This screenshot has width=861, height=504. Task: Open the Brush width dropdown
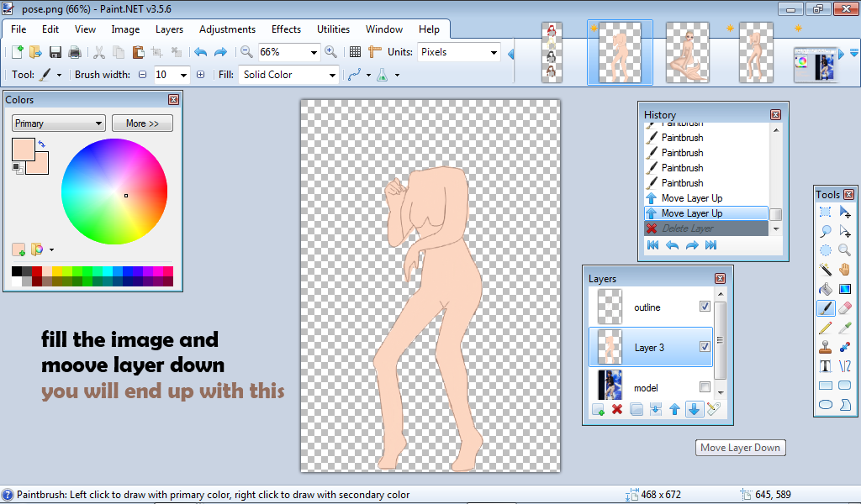click(x=183, y=75)
